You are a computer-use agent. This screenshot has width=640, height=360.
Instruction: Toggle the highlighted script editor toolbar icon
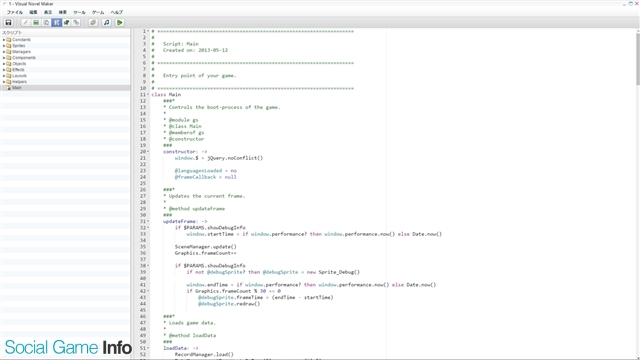56,23
